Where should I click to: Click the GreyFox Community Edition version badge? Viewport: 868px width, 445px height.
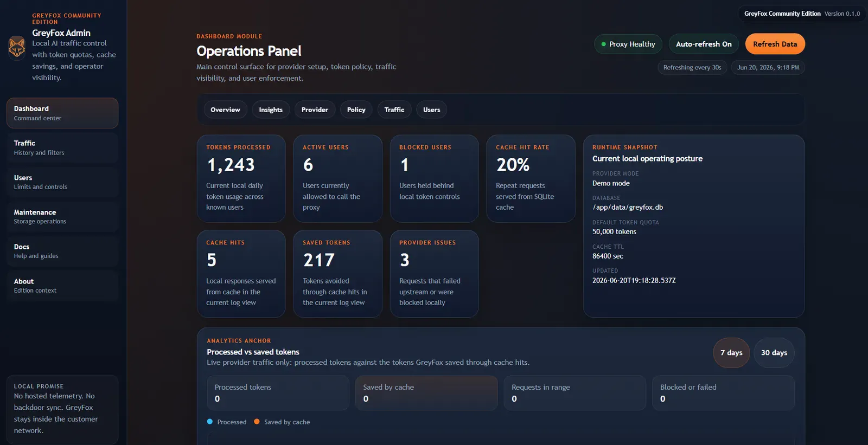click(802, 14)
